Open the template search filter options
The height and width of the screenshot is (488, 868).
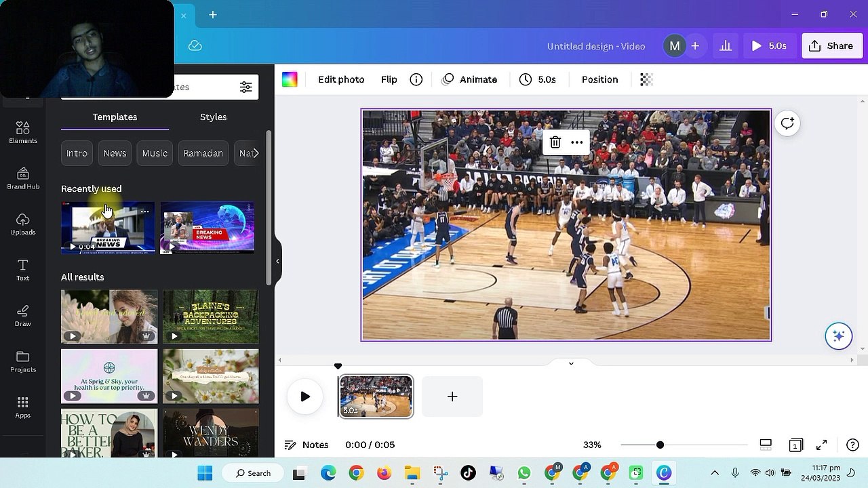[245, 87]
